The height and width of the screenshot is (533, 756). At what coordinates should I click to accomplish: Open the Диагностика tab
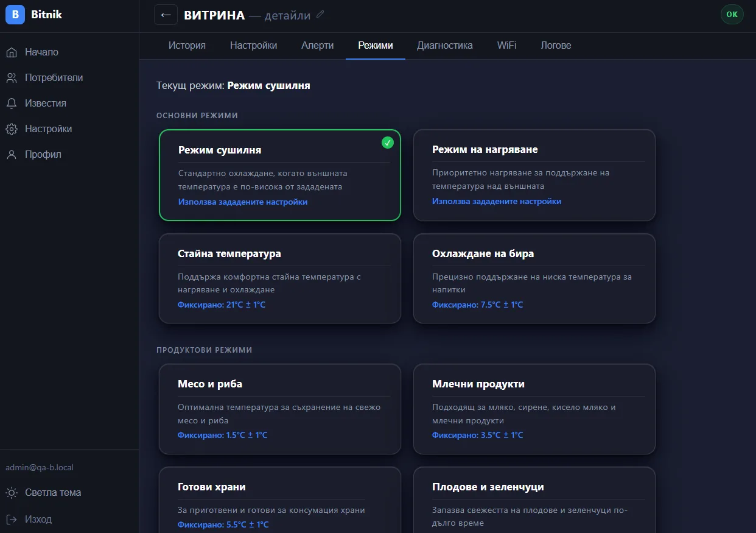pyautogui.click(x=445, y=46)
